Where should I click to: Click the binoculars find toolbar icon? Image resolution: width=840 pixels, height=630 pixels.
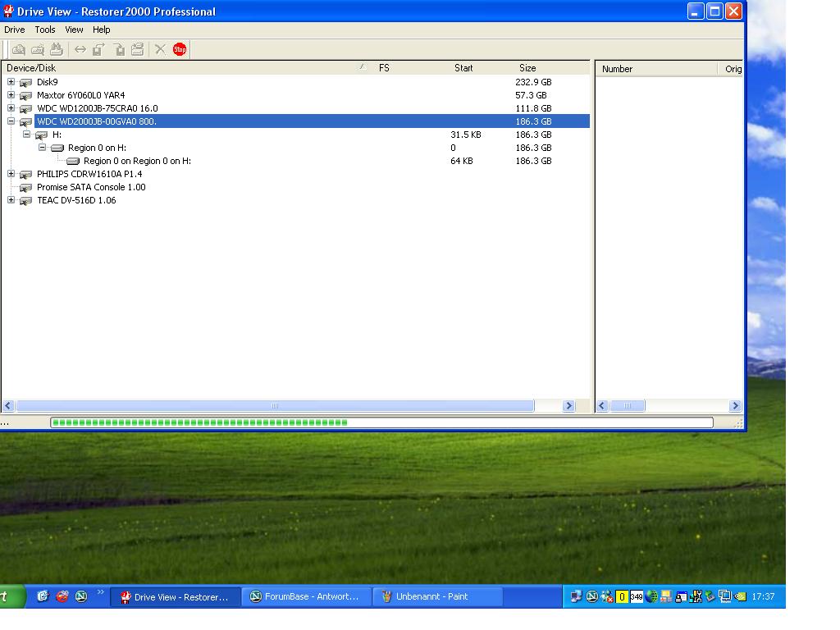(57, 50)
